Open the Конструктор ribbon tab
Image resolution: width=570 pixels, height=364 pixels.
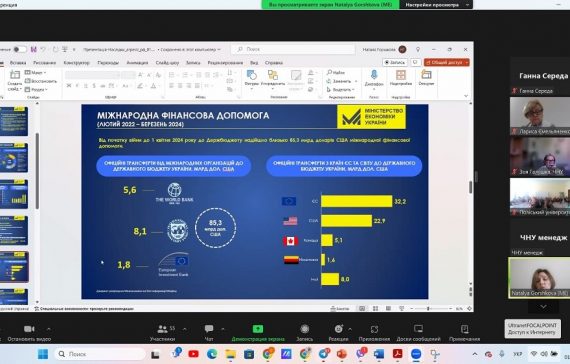[x=76, y=63]
